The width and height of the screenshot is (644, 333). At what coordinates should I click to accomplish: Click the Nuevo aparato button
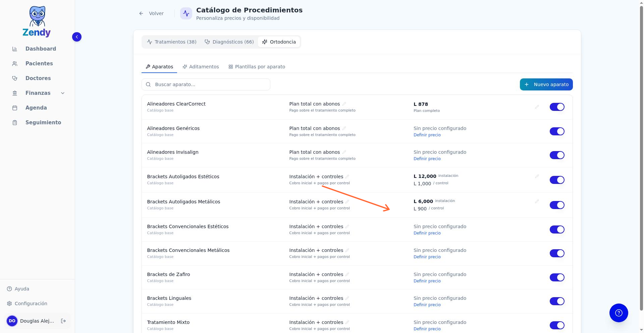[x=546, y=84]
